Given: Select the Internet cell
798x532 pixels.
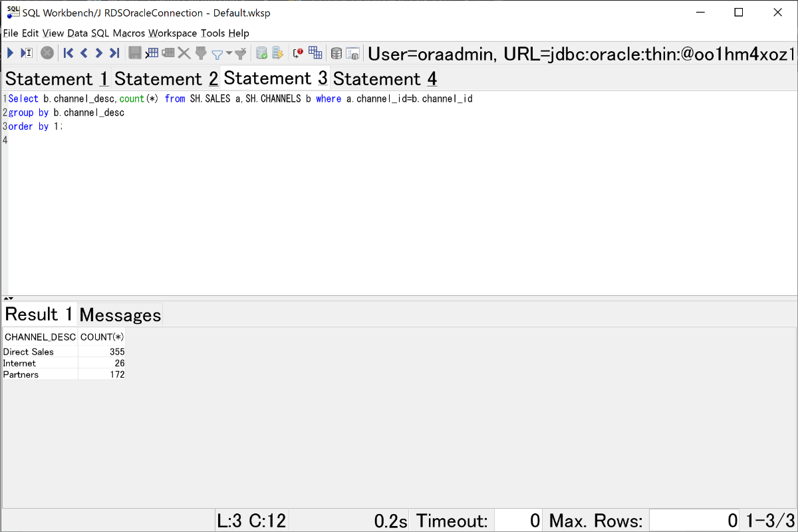Looking at the screenshot, I should coord(40,363).
